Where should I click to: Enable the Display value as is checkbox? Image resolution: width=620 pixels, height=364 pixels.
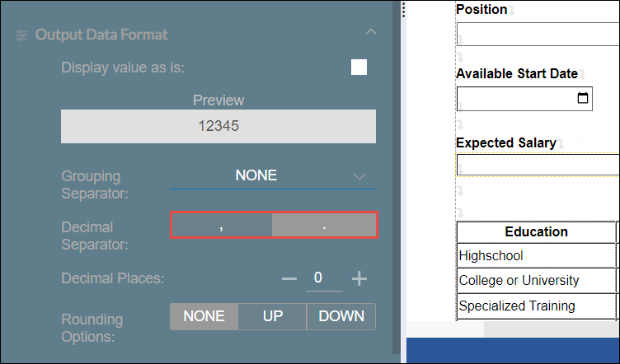[359, 68]
